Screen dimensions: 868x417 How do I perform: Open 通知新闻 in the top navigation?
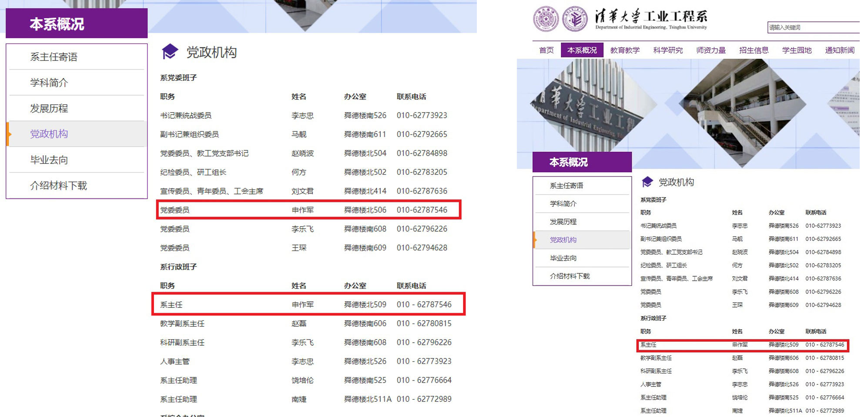839,50
